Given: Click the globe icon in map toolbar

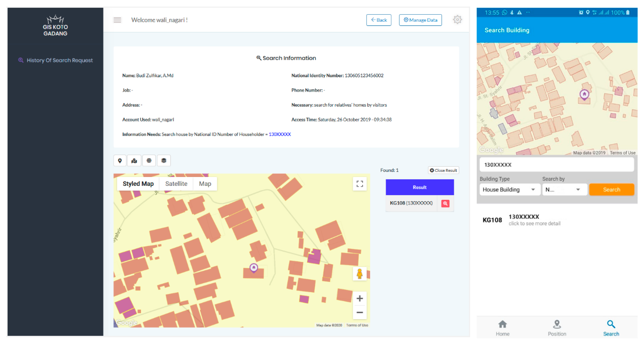Looking at the screenshot, I should (149, 161).
